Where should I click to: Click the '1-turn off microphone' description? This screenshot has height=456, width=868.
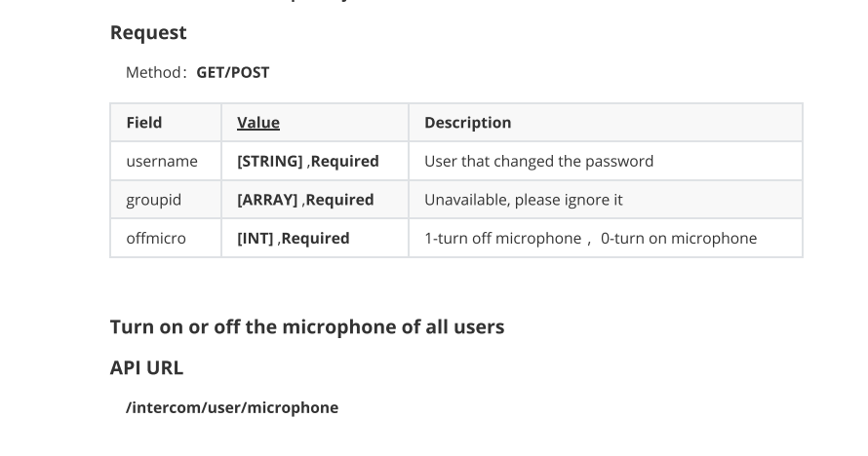tap(502, 239)
